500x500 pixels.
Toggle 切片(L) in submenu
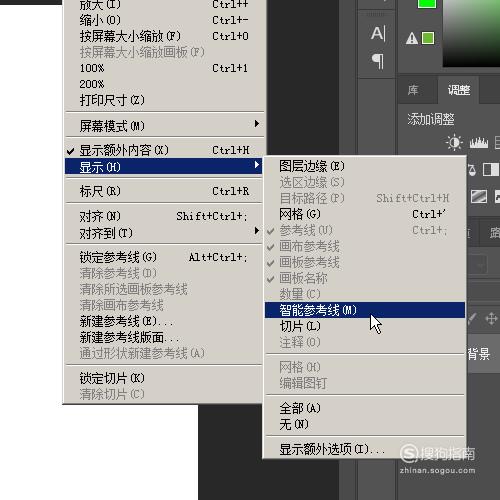click(x=365, y=326)
